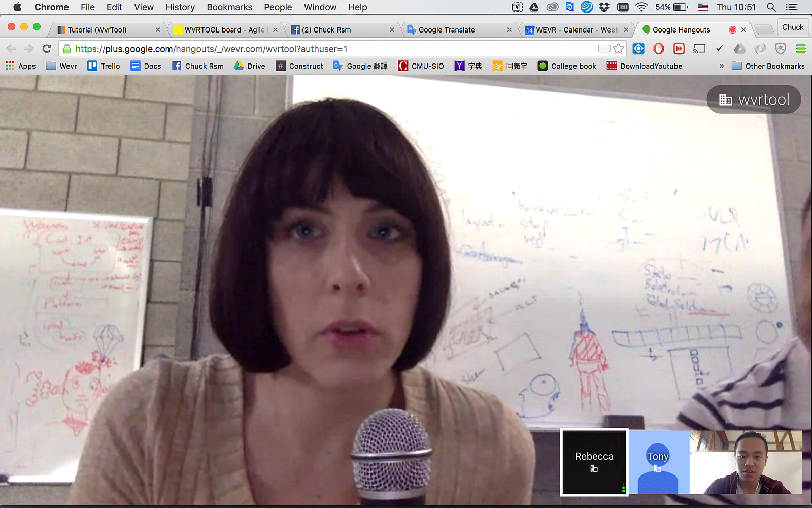
Task: Open the Other Bookmarks folder
Action: point(768,66)
